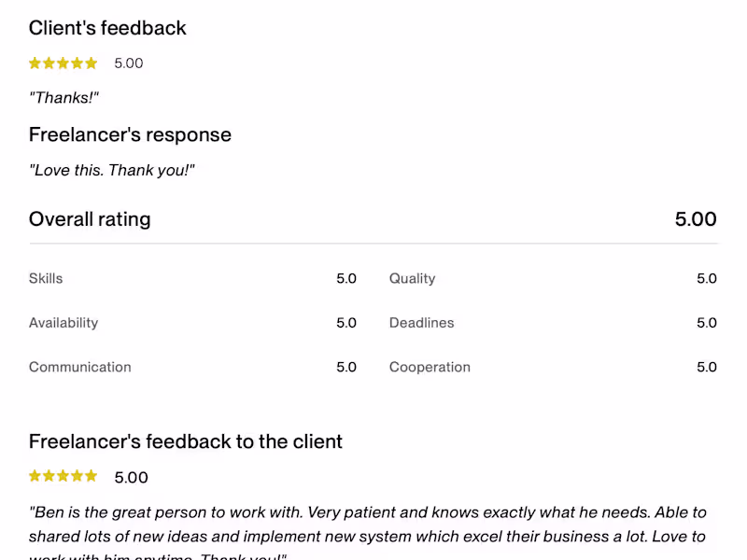Click the client's feedback star rating

click(63, 63)
